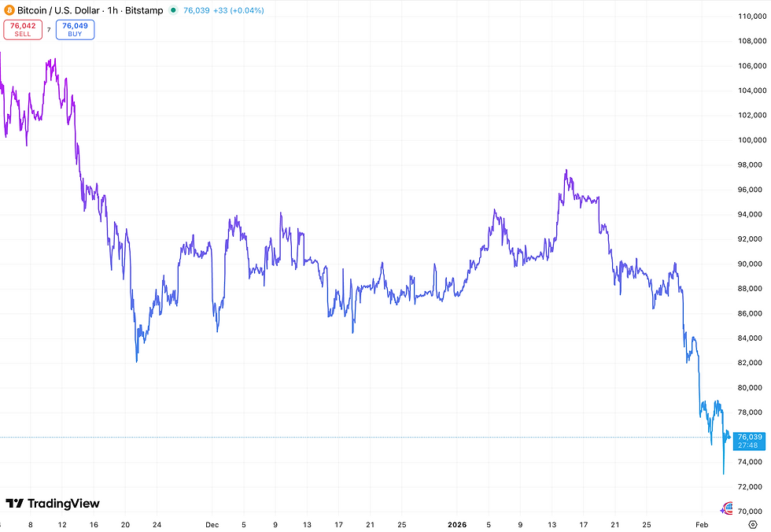Click the 110,000 price axis label
Screen dimensions: 771x532
(752, 17)
